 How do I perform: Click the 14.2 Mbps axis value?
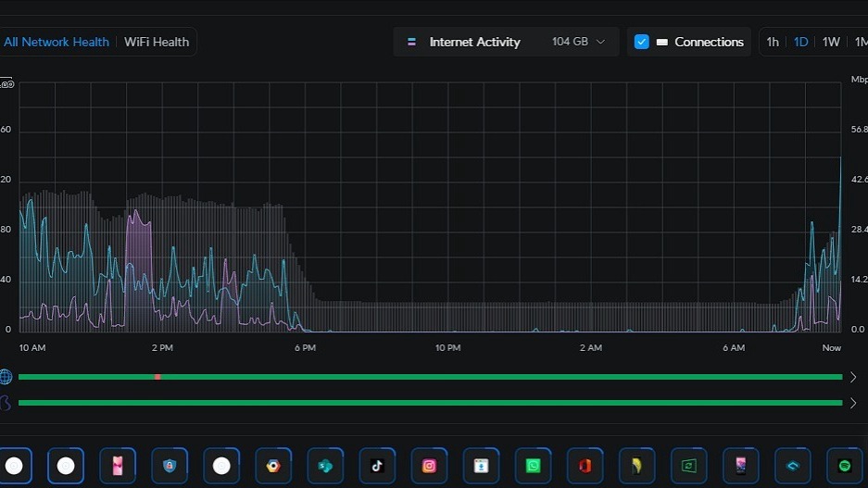coord(859,280)
